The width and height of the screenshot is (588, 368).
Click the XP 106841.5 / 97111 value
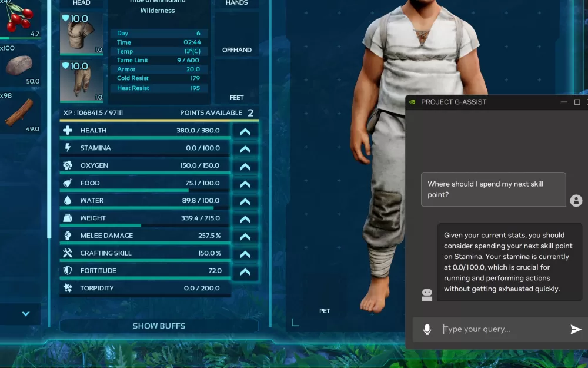click(x=93, y=112)
